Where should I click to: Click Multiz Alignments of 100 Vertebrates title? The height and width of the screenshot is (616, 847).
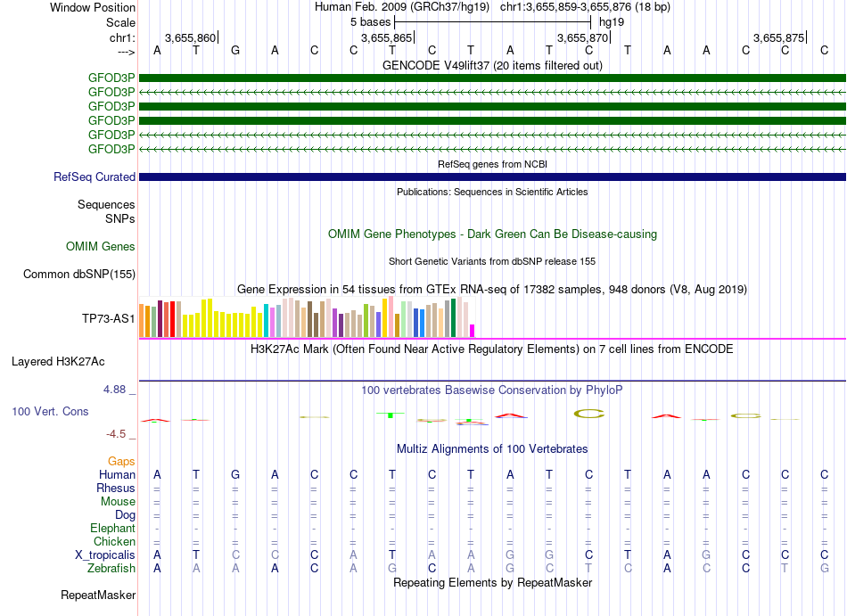tap(492, 449)
